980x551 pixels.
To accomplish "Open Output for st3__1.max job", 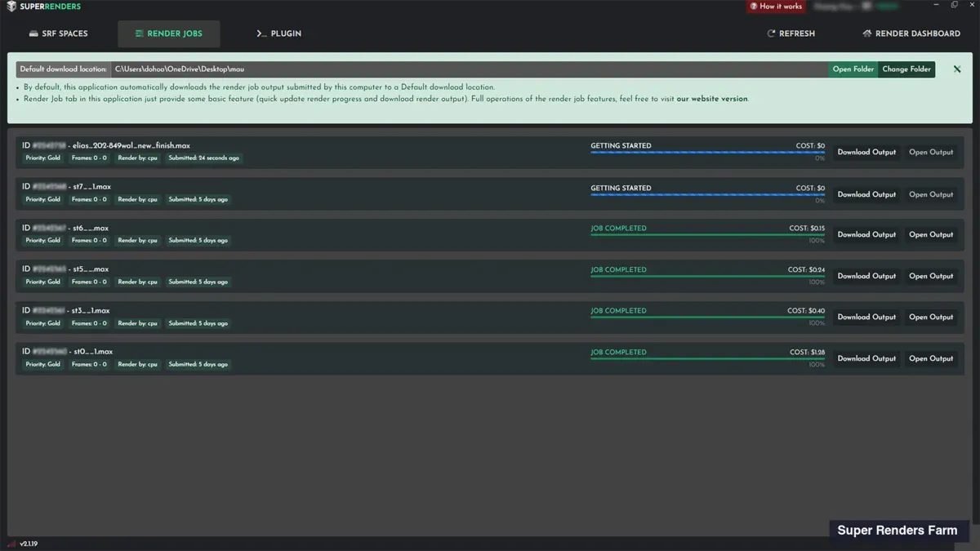I will tap(931, 317).
